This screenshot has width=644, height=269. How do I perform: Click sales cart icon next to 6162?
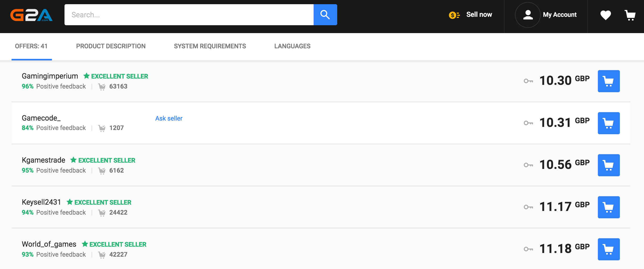[102, 171]
